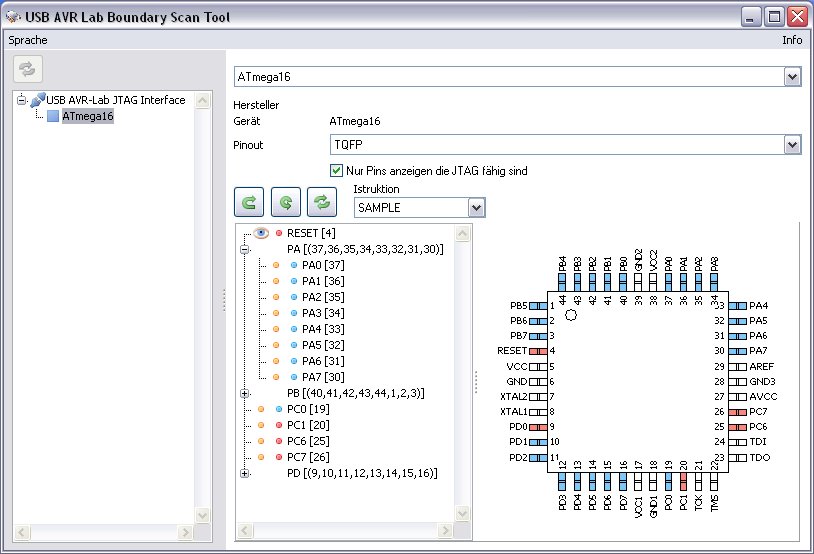Click the orange dot in PA3 [34] row

point(276,313)
